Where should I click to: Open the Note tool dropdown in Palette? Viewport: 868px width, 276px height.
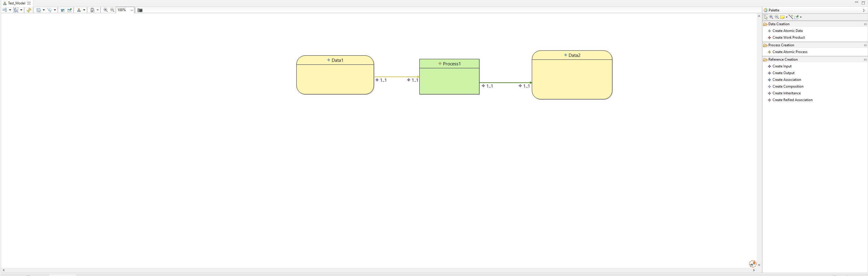click(x=787, y=17)
